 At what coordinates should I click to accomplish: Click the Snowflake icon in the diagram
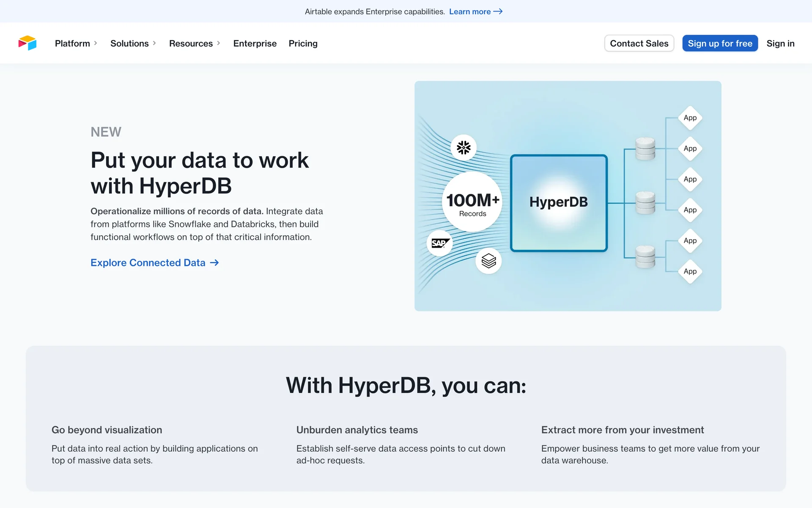464,147
